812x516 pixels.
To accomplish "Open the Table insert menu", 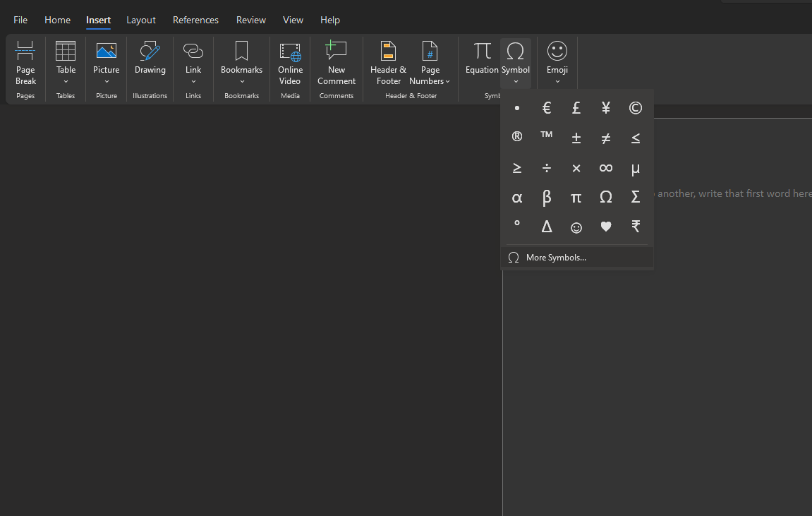I will 66,63.
